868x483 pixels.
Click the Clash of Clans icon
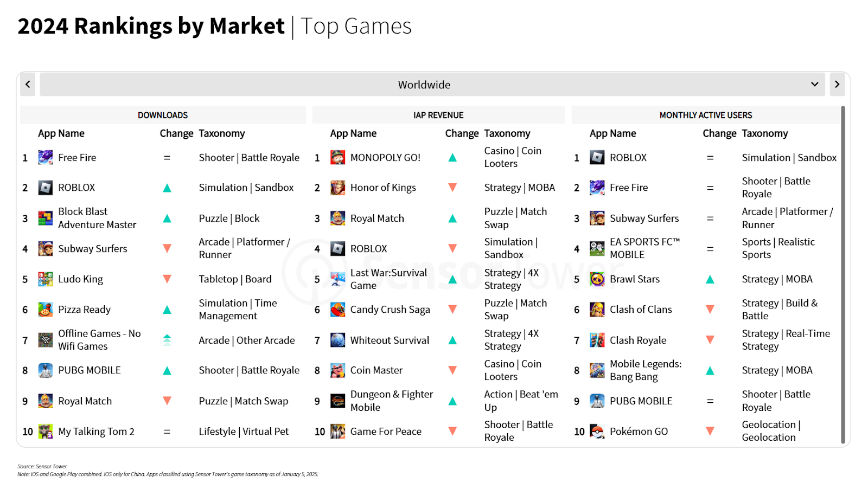(597, 310)
